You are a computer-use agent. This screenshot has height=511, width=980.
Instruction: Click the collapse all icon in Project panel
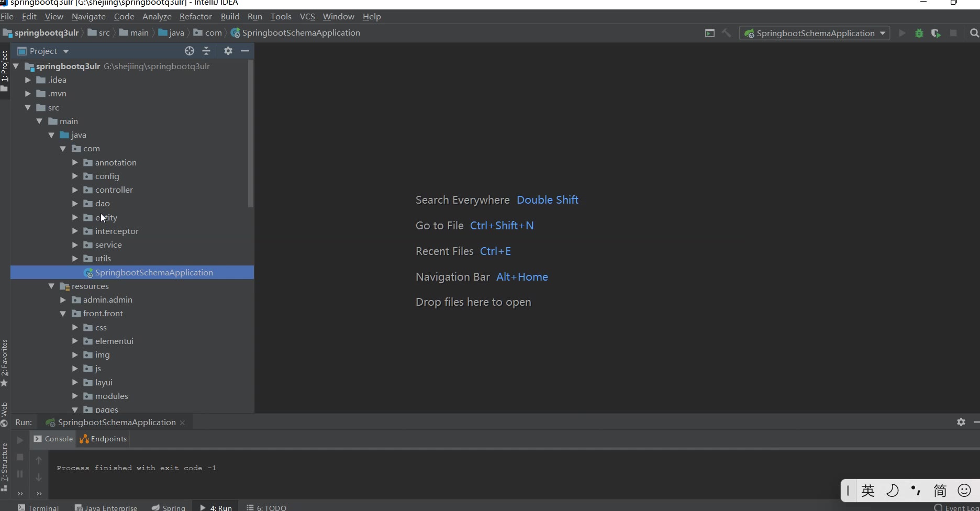click(x=206, y=51)
